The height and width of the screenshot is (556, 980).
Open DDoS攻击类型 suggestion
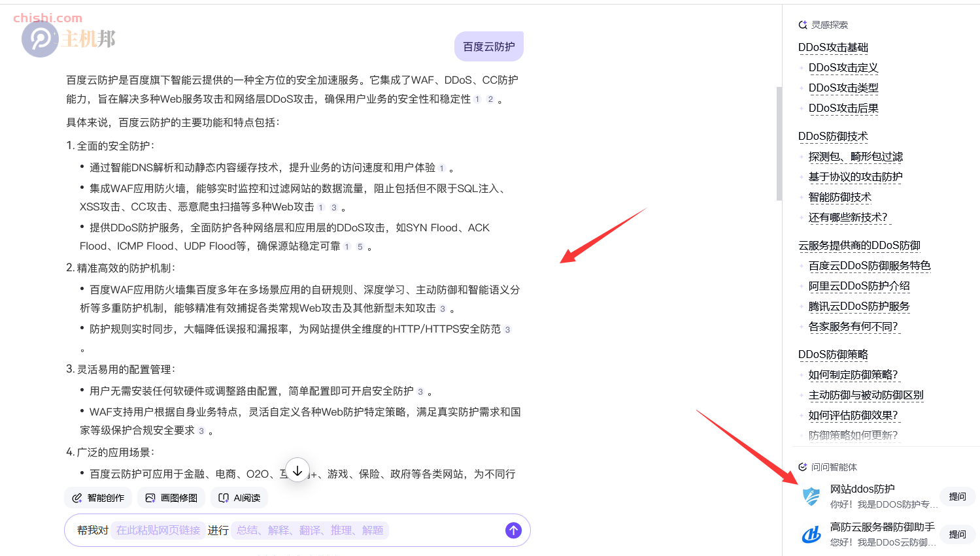[843, 88]
